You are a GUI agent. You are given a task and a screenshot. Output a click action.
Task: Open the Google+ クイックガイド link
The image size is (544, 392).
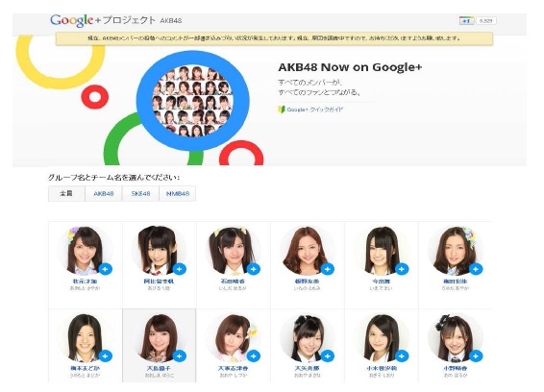pyautogui.click(x=315, y=110)
